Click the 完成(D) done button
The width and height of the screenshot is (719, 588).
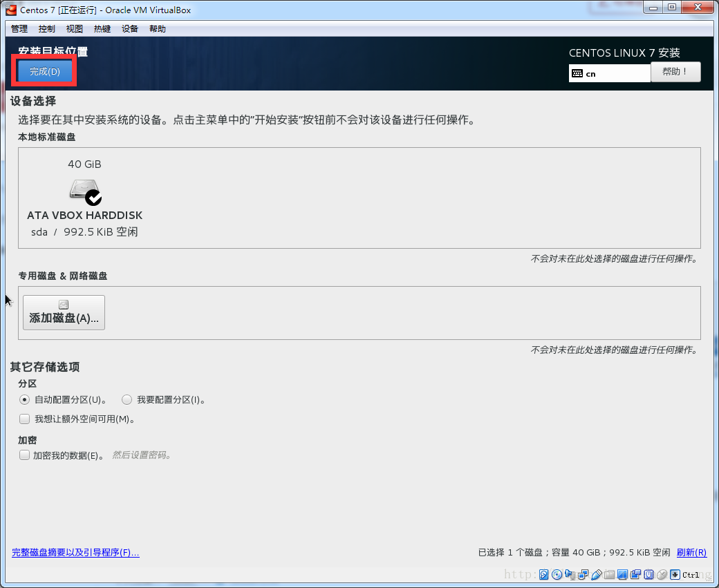[x=44, y=71]
